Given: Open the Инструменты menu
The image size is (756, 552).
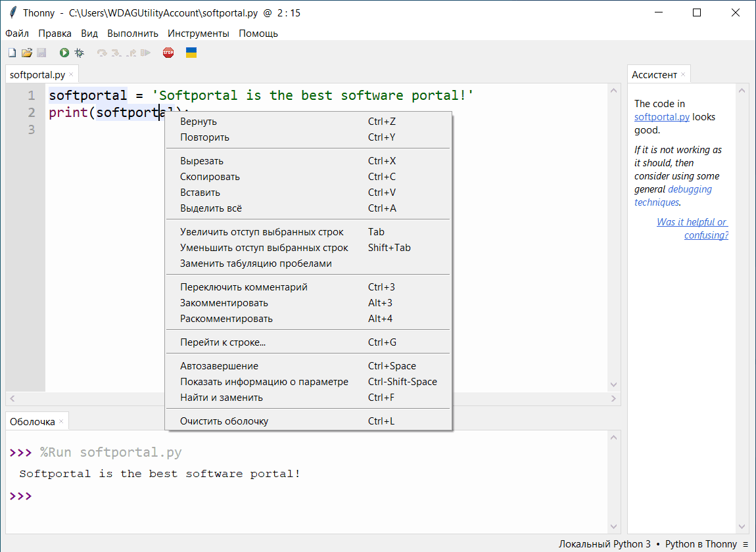Looking at the screenshot, I should [198, 34].
